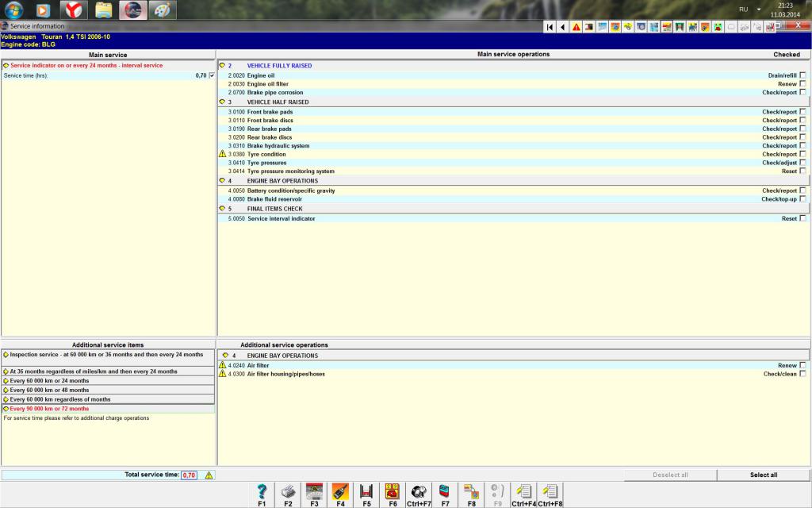Collapse main section 4 ENGINE BAY OPERATIONS marker

(x=222, y=180)
